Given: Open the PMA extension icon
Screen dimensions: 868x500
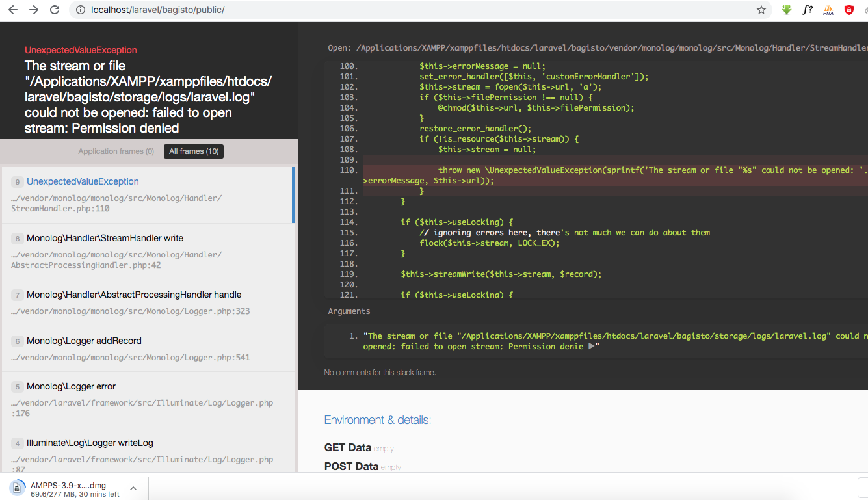Looking at the screenshot, I should pyautogui.click(x=828, y=10).
